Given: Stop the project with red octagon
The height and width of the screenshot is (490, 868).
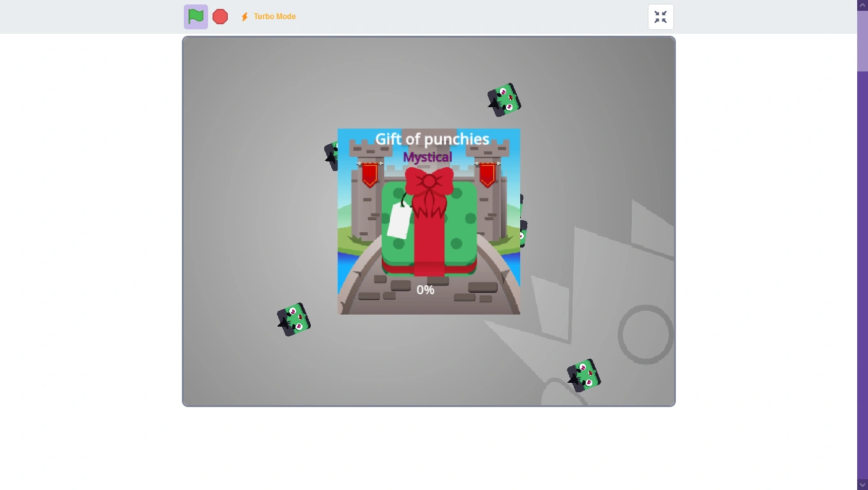Looking at the screenshot, I should click(220, 17).
